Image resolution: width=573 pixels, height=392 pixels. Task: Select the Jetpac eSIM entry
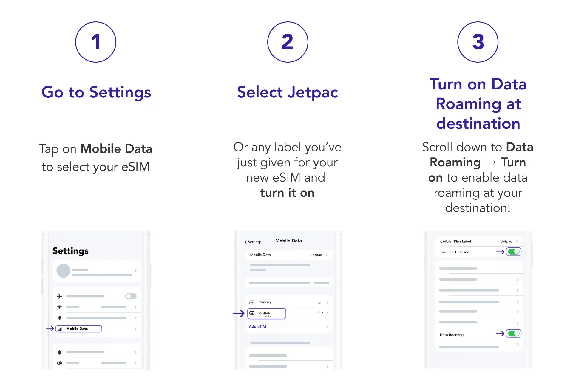click(x=267, y=314)
